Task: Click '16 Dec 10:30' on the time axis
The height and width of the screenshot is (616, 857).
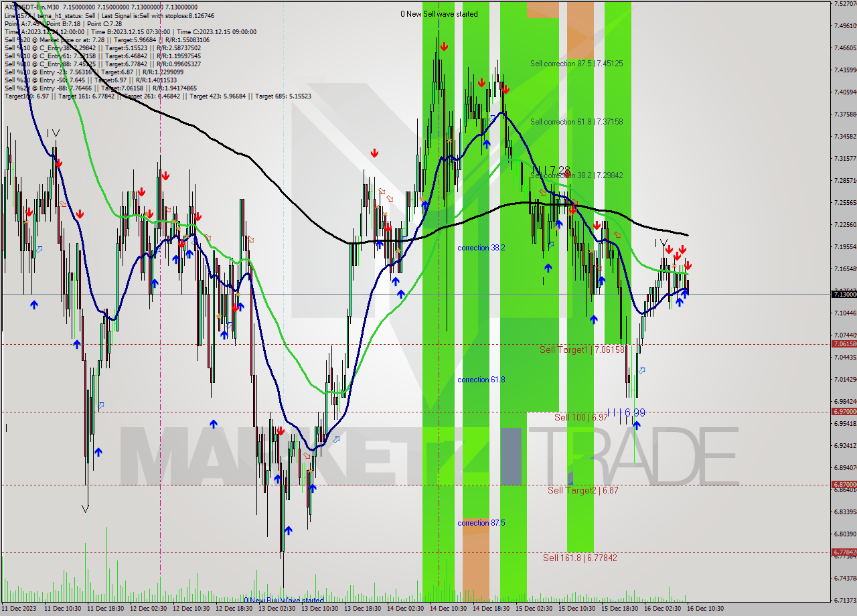Action: coord(706,609)
